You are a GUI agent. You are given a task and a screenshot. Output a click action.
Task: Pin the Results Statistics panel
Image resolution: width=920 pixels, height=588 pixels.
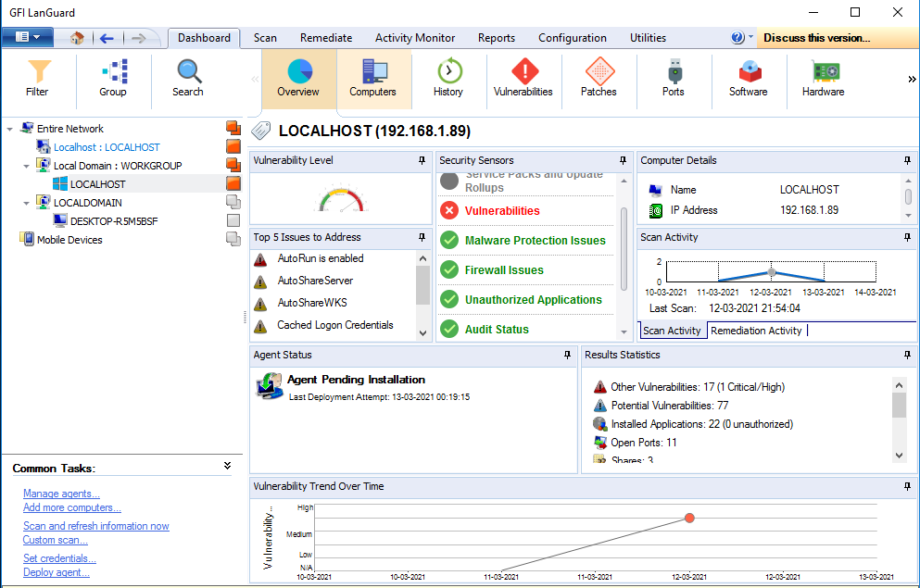click(x=907, y=356)
